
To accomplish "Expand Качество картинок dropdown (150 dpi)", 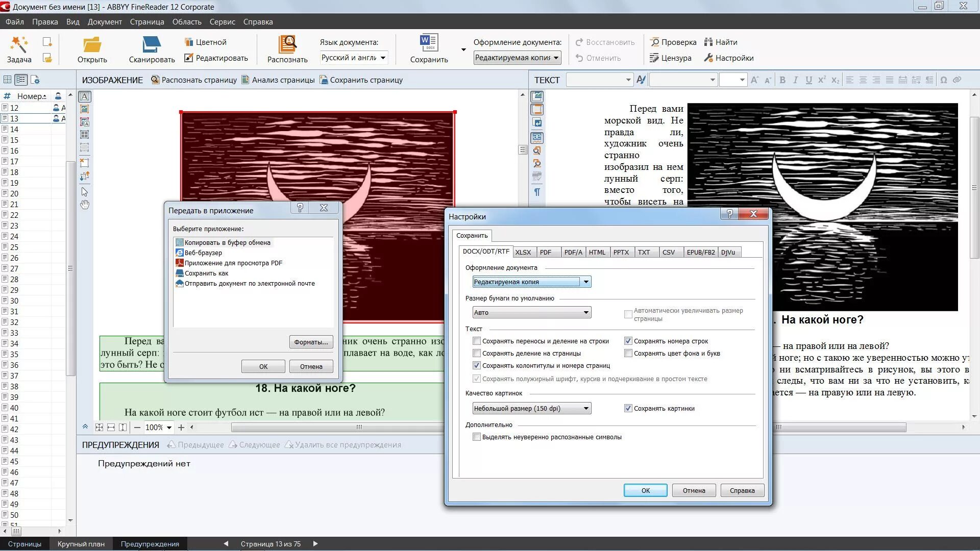I will (x=586, y=408).
